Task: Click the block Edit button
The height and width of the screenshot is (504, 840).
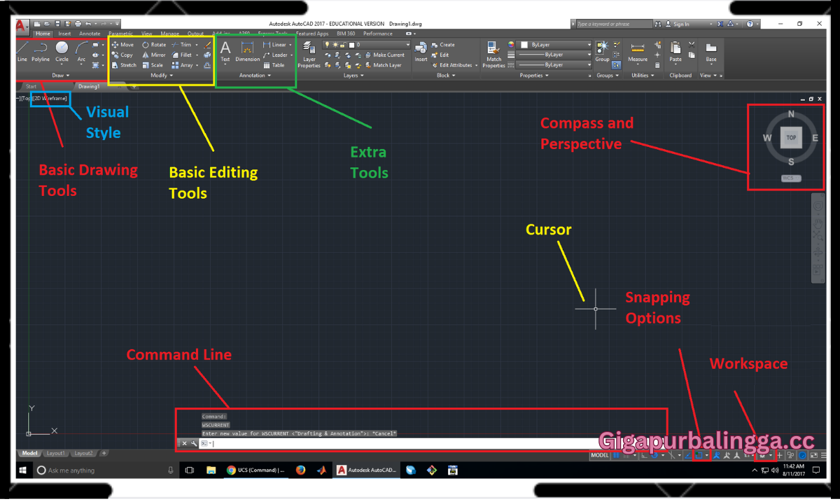Action: [440, 55]
